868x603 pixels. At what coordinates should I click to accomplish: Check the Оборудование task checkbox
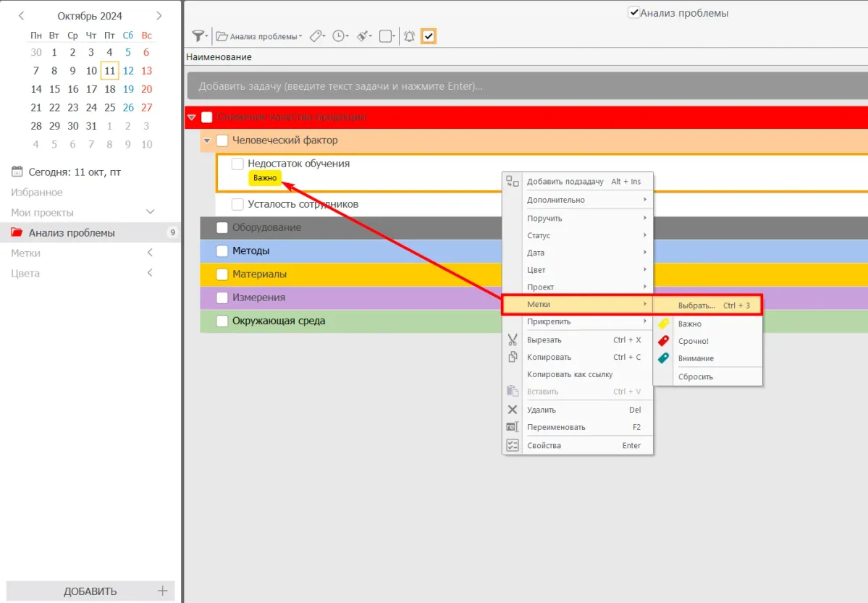tap(222, 228)
